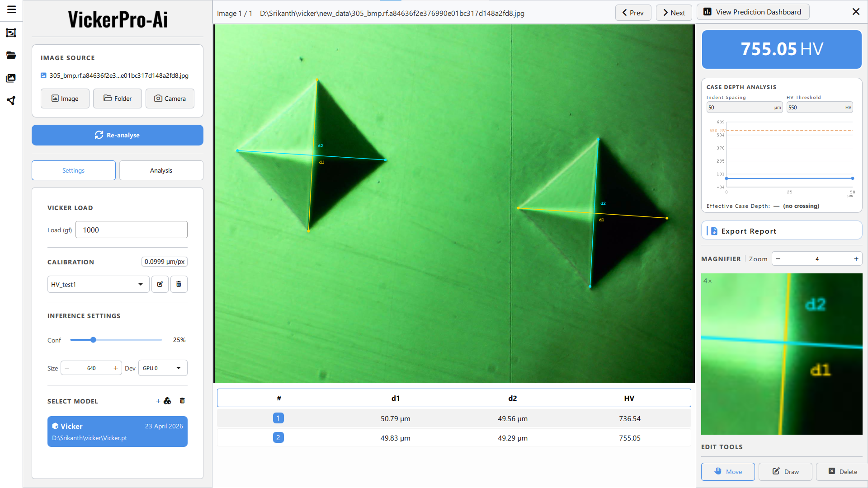
Task: Delete the selected model icon
Action: coord(182,401)
